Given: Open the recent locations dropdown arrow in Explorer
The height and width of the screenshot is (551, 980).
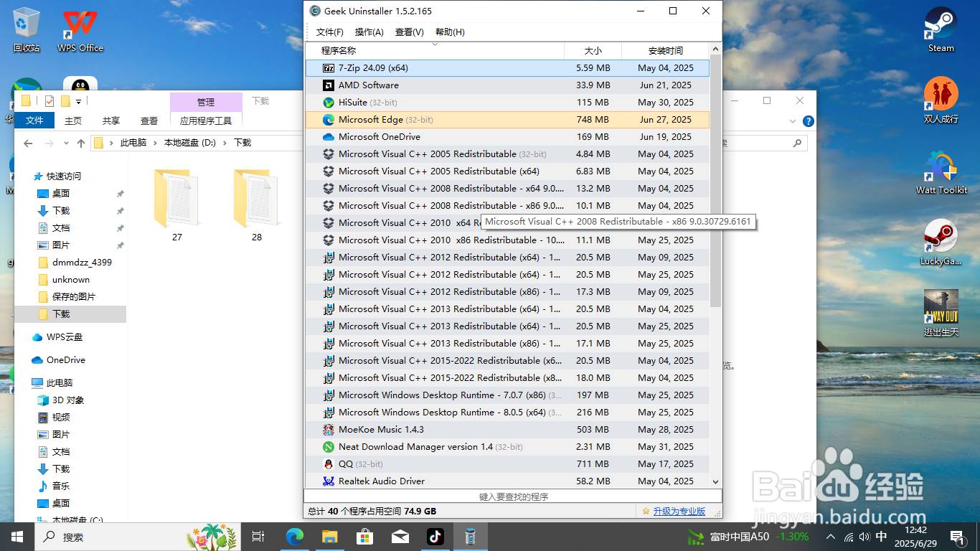Looking at the screenshot, I should click(66, 143).
